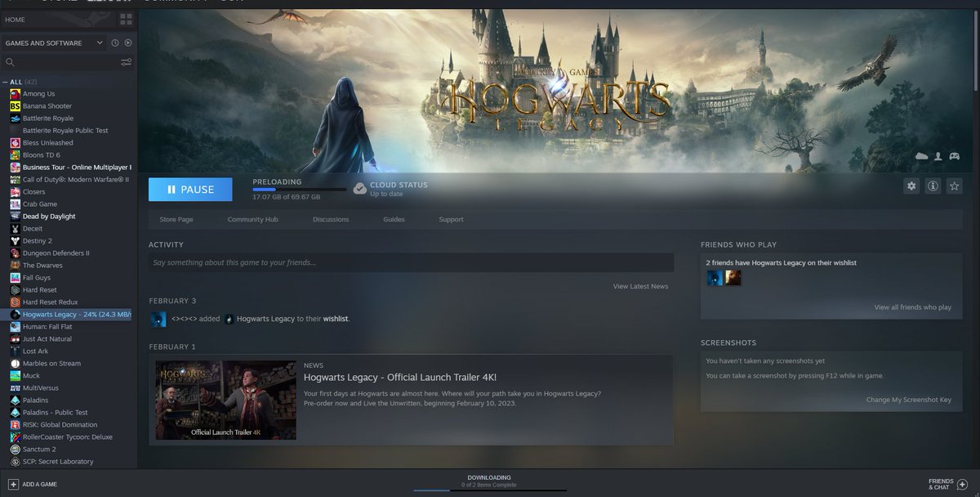The width and height of the screenshot is (980, 497).
Task: Open the Support tab
Action: (451, 219)
